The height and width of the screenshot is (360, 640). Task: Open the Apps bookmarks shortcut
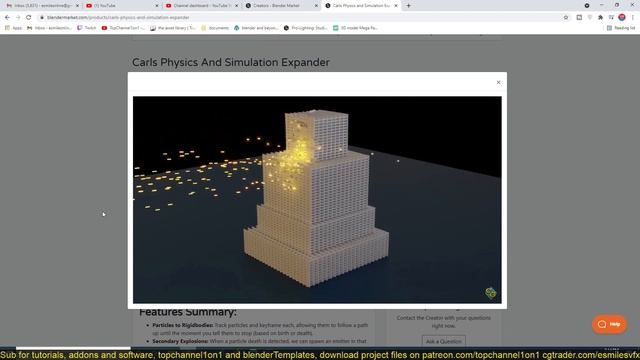pos(13,28)
